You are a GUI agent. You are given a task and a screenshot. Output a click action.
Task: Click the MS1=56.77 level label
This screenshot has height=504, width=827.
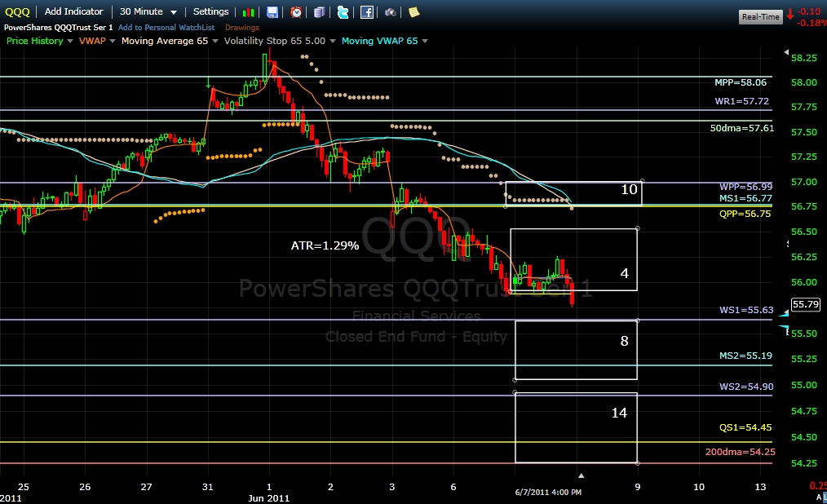pyautogui.click(x=745, y=198)
